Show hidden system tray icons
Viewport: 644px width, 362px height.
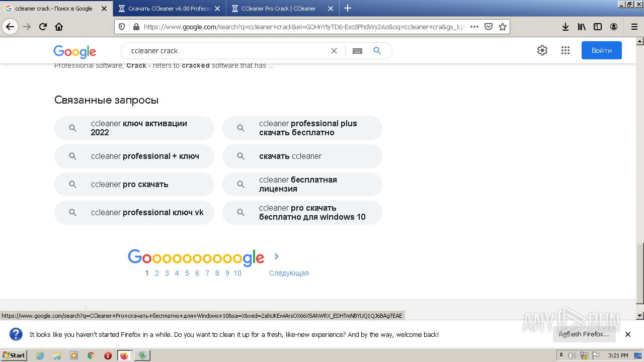point(562,355)
